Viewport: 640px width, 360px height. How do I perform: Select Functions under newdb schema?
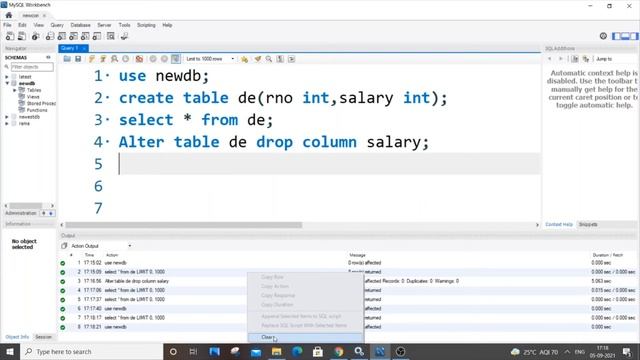point(37,110)
